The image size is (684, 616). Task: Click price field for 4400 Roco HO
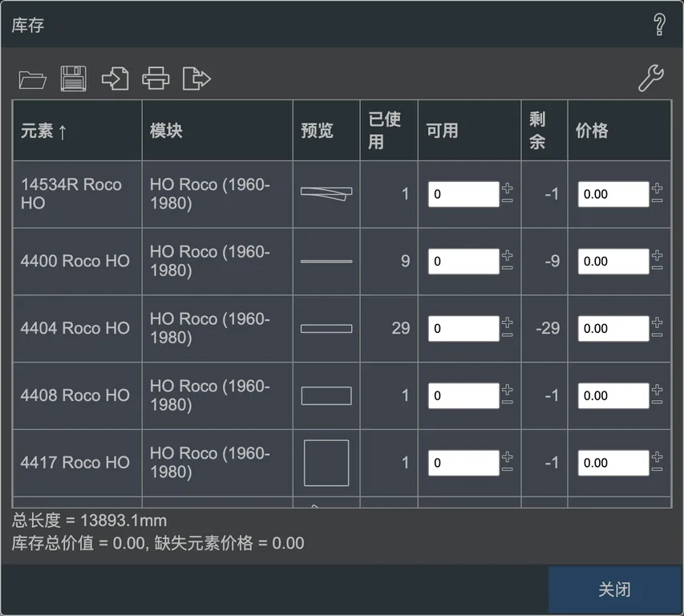click(x=613, y=261)
